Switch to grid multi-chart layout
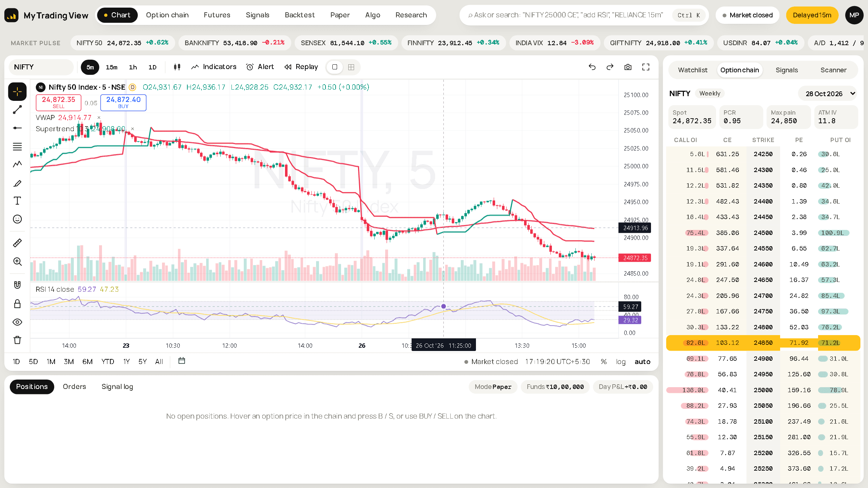Image resolution: width=868 pixels, height=488 pixels. [x=351, y=67]
